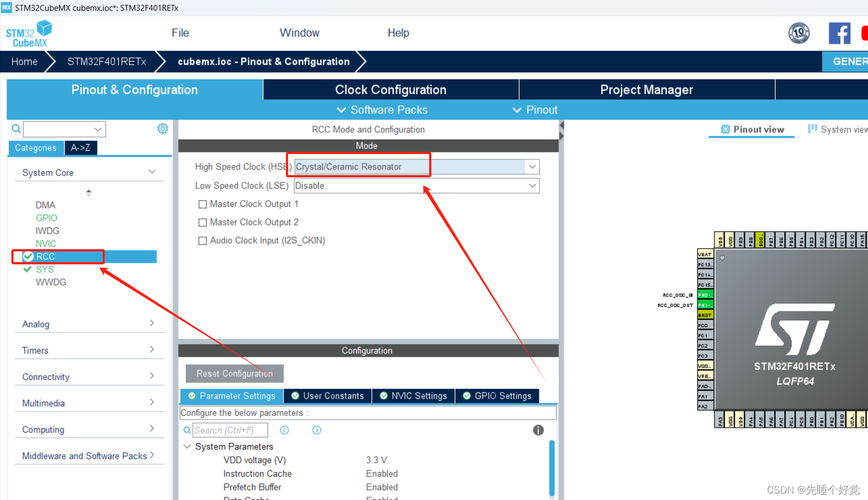Open the File menu
868x500 pixels.
pos(180,33)
